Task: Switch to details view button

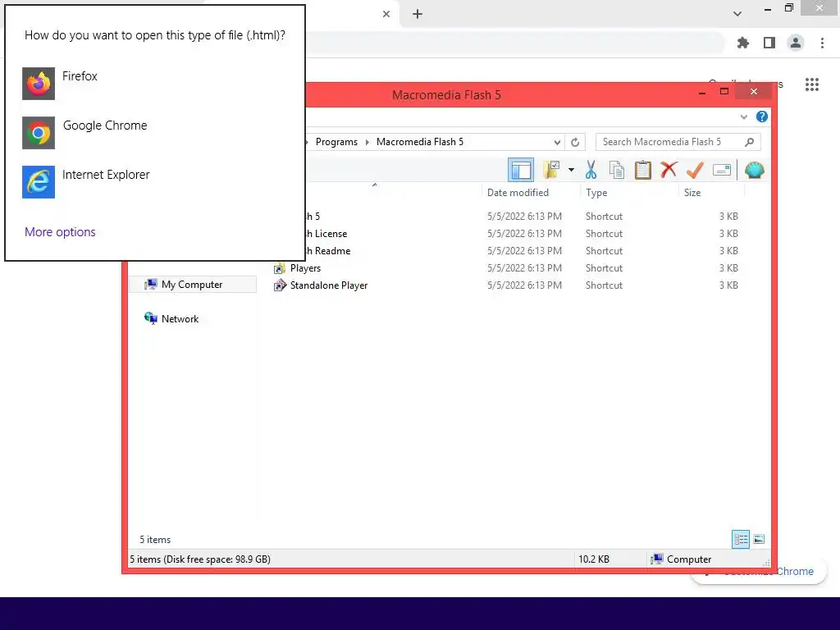Action: click(x=741, y=539)
